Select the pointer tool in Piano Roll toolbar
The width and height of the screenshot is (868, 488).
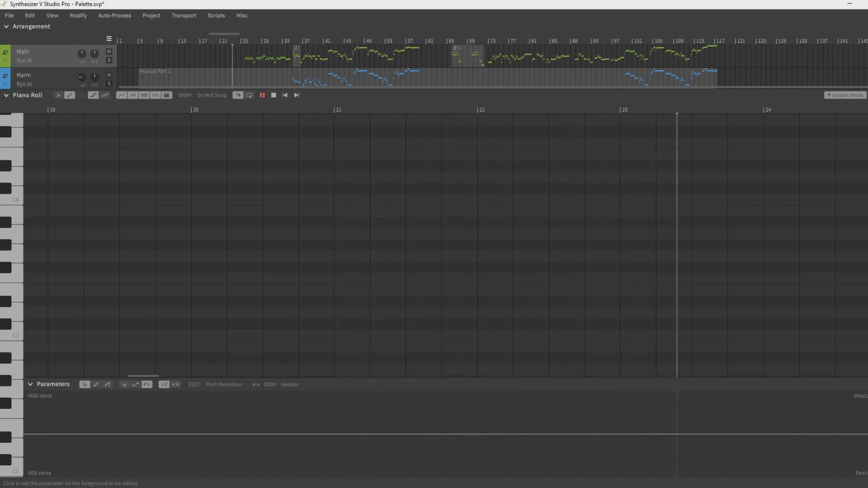click(58, 95)
